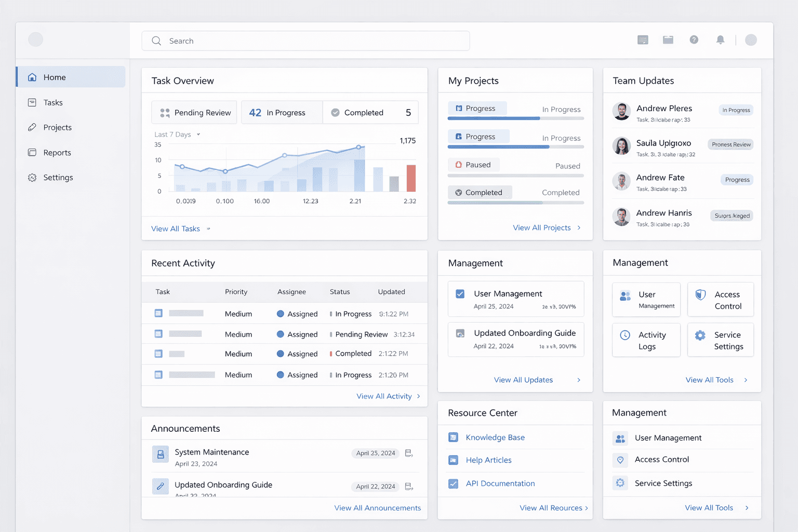
Task: Open Settings from the sidebar menu
Action: (58, 178)
